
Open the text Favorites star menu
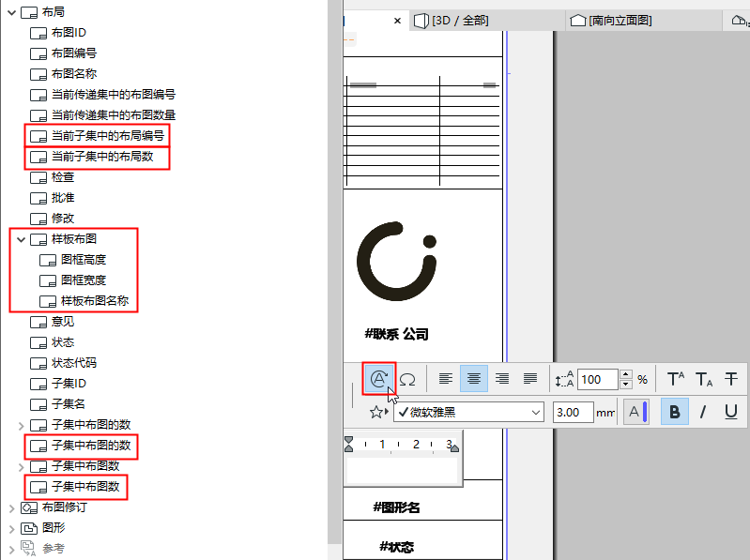point(379,412)
